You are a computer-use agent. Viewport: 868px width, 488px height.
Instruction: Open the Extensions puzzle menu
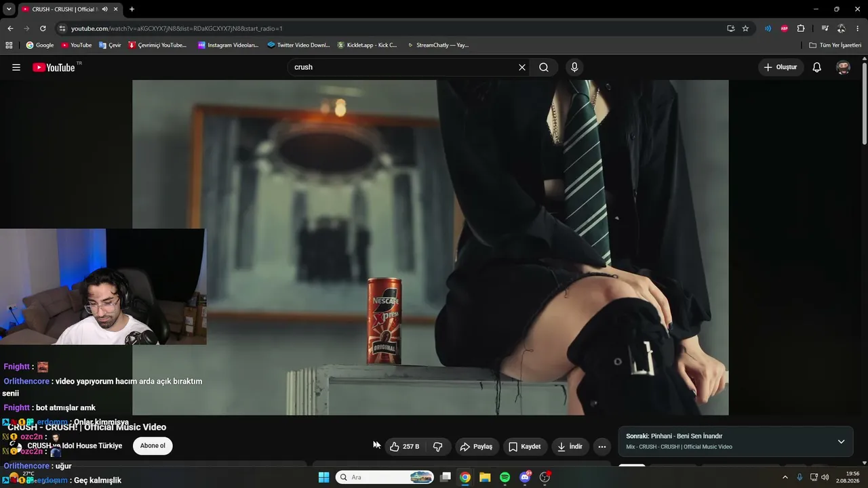[x=801, y=28]
